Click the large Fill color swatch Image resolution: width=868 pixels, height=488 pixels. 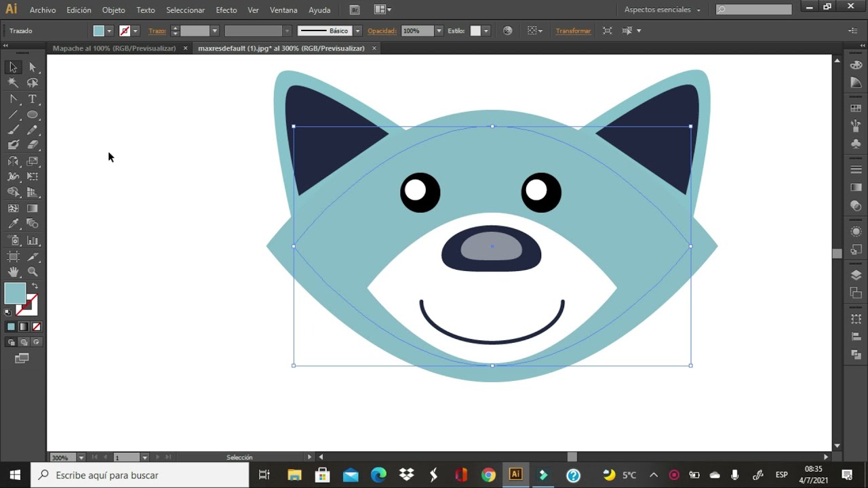pyautogui.click(x=15, y=293)
